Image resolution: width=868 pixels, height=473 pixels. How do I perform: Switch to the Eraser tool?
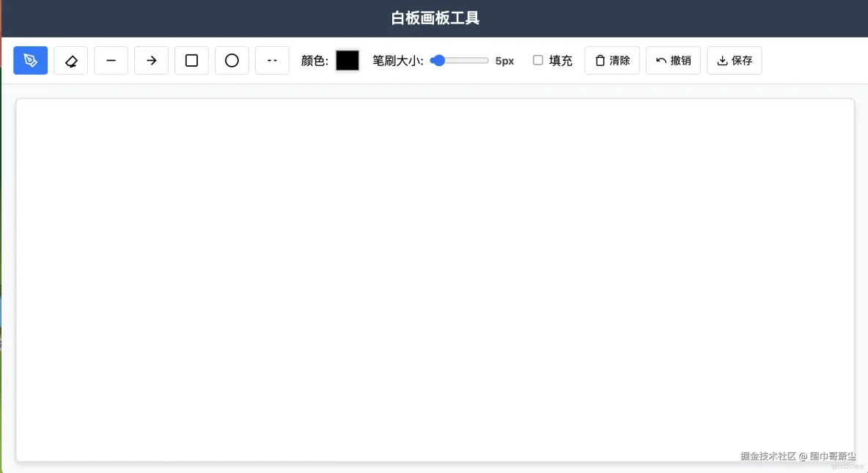pyautogui.click(x=70, y=60)
